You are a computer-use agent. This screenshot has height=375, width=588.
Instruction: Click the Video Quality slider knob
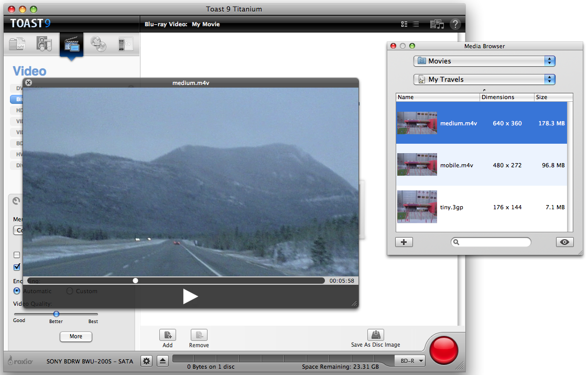(x=56, y=314)
